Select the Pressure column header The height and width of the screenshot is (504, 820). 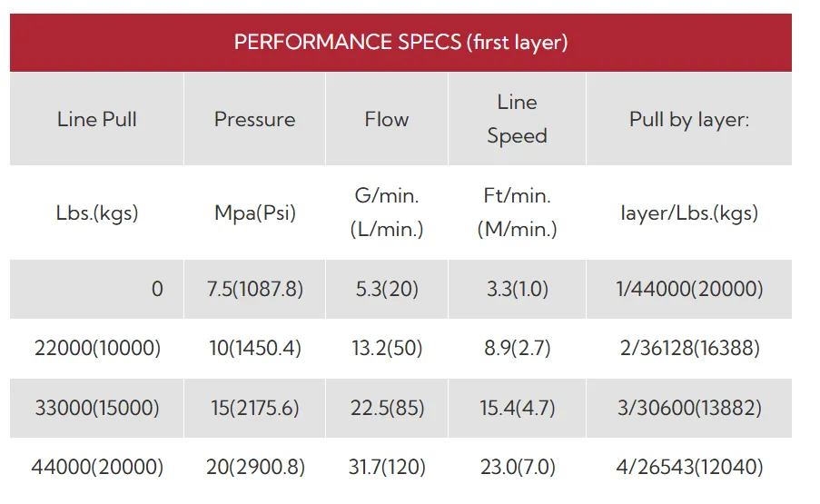click(x=254, y=119)
